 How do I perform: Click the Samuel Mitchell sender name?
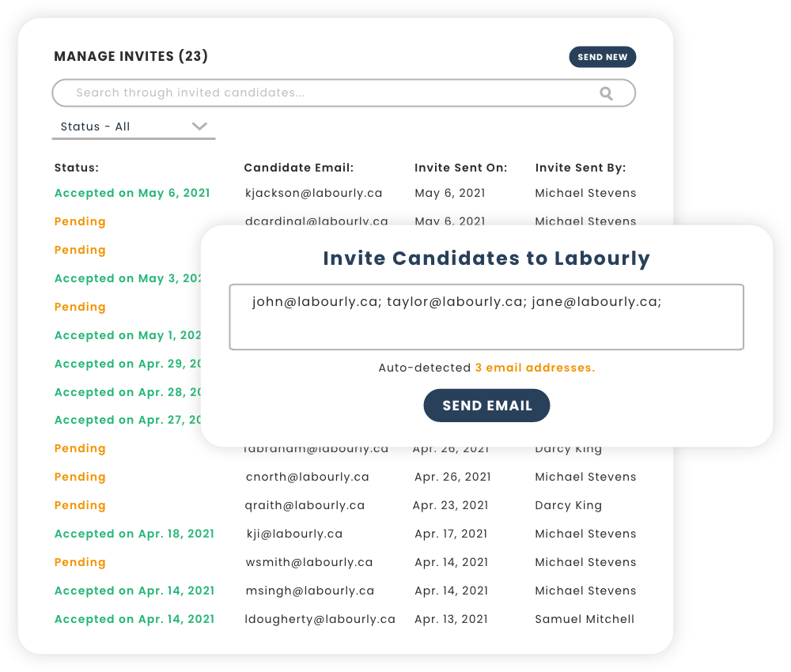click(585, 619)
